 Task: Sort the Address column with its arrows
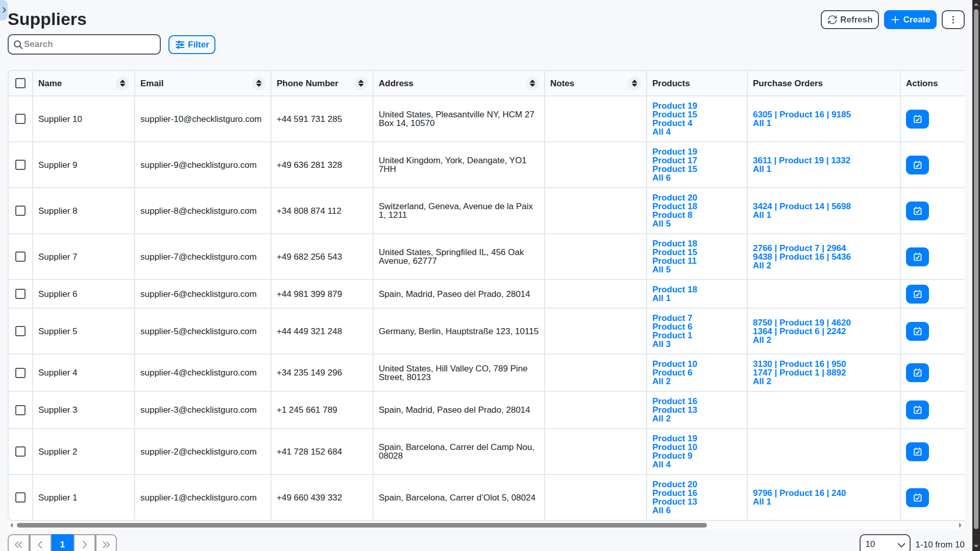(532, 84)
